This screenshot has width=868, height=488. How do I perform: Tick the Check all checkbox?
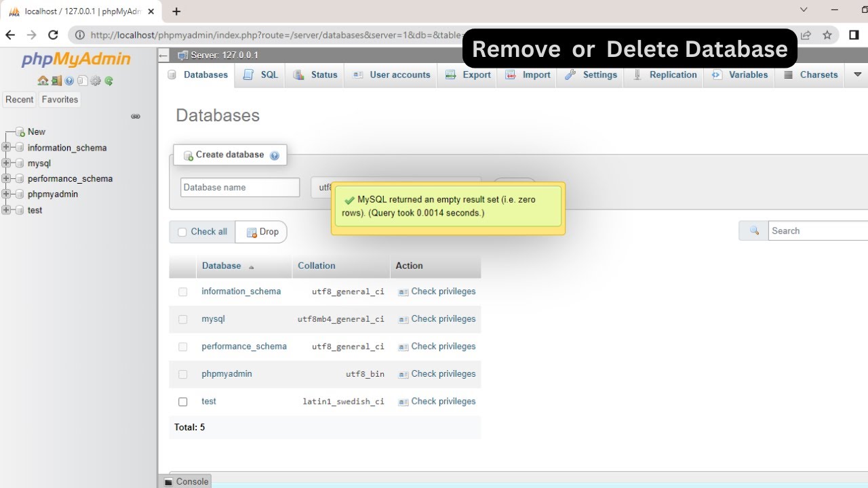click(182, 232)
